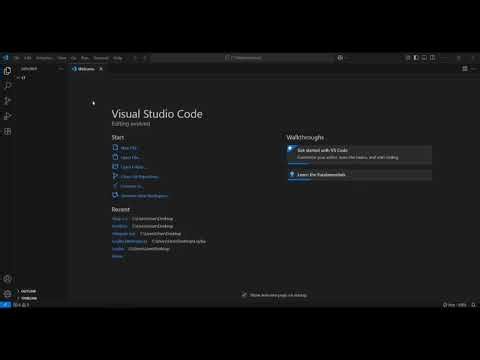Click the notifications bell in status bar
The height and width of the screenshot is (360, 480).
pos(474,305)
